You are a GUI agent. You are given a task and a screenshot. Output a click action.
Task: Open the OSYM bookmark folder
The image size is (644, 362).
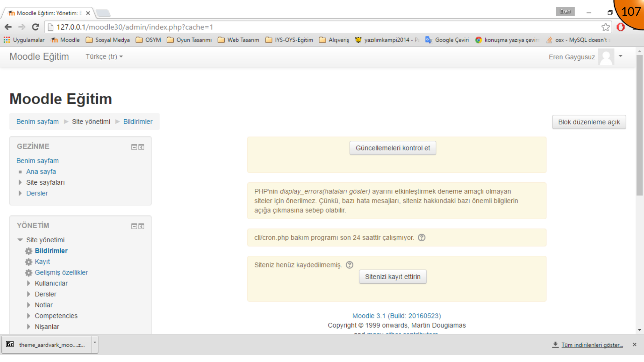coord(149,40)
